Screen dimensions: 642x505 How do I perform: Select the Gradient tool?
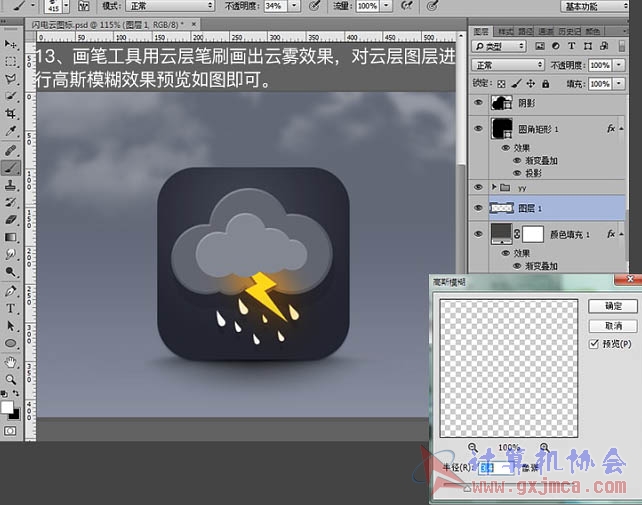point(11,238)
